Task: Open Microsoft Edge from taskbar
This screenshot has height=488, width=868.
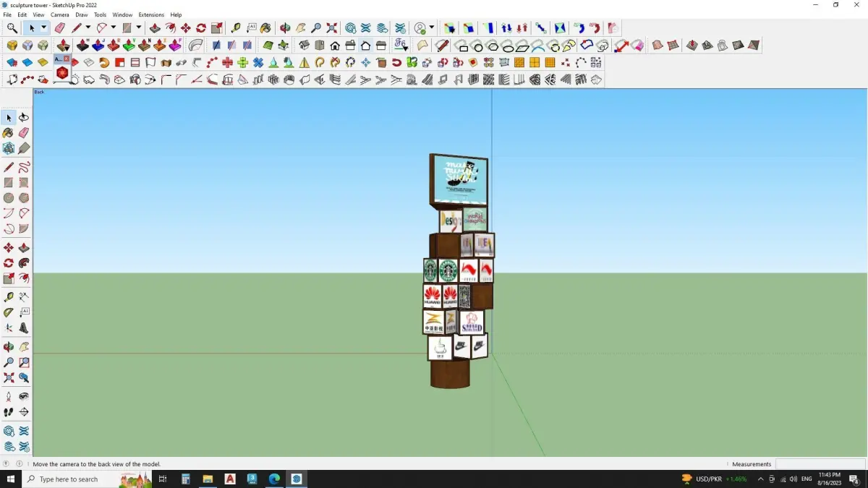Action: (x=274, y=479)
